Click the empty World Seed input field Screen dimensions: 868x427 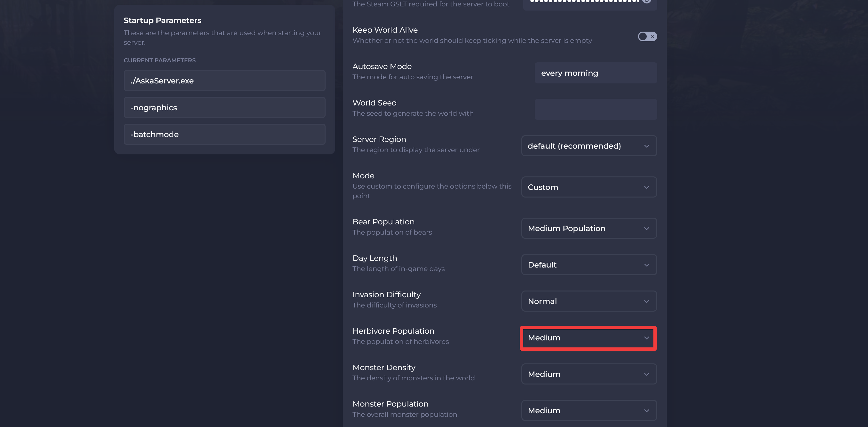coord(596,109)
